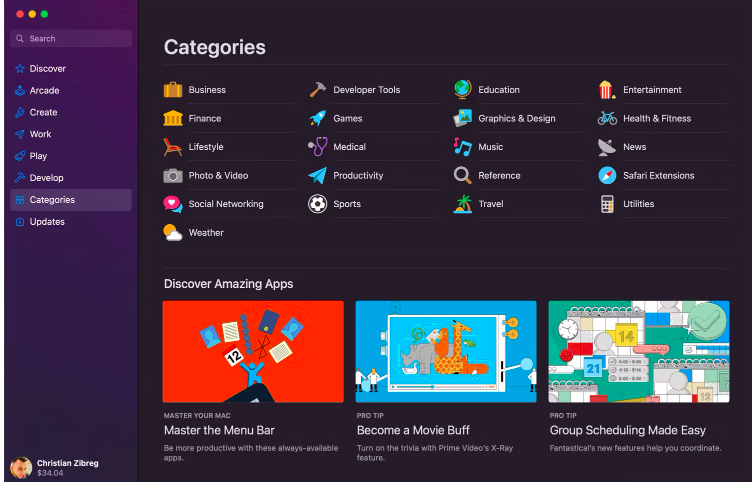Screen dimensions: 752x482
Task: Open the Education category label
Action: pyautogui.click(x=499, y=90)
